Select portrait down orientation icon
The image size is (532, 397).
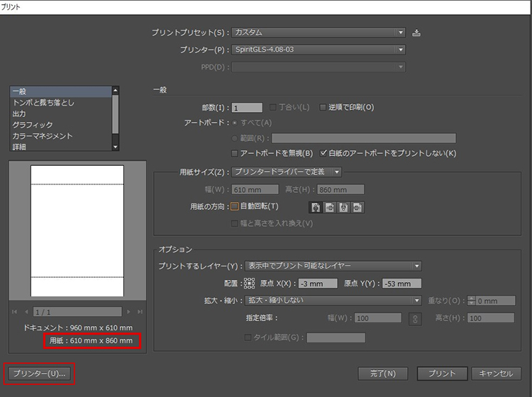[x=344, y=207]
